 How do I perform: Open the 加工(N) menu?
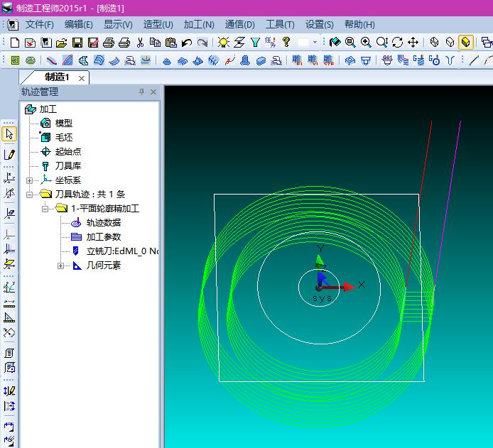tap(198, 24)
